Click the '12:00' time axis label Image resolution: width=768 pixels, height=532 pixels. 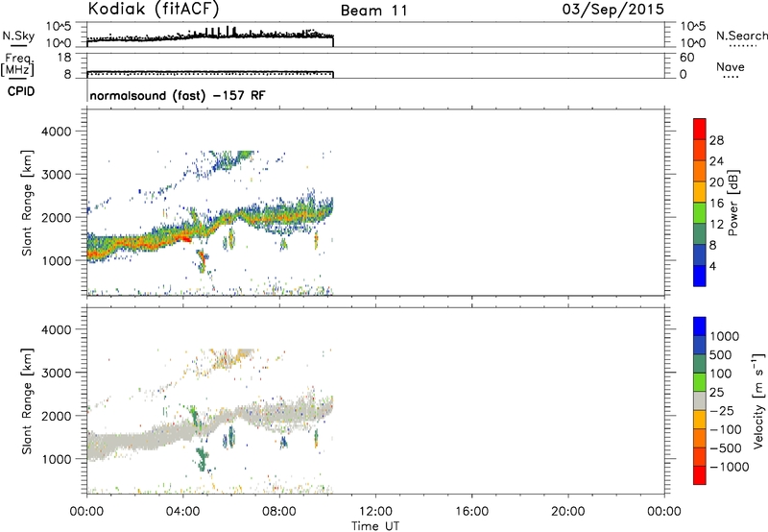375,512
